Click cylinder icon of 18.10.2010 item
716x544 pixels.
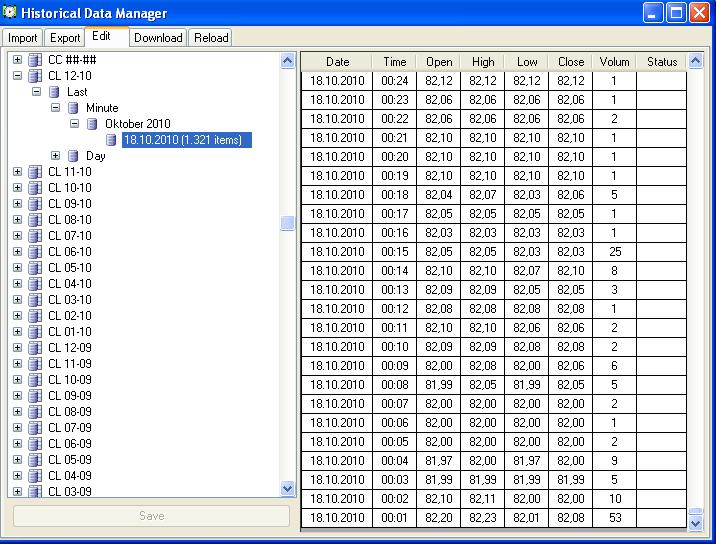pyautogui.click(x=111, y=140)
